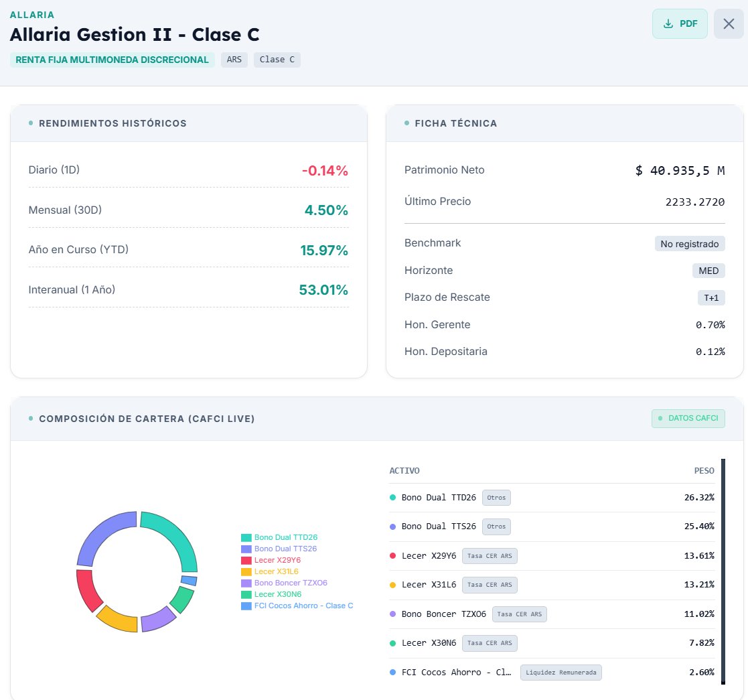Select the Bono Boncer TZXO6 asset name in table

444,614
